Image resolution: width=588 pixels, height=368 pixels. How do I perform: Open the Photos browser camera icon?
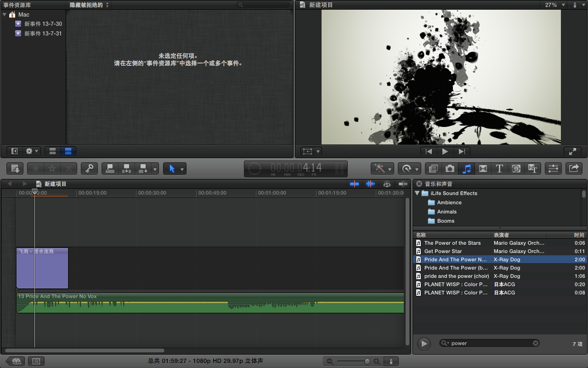click(x=450, y=169)
